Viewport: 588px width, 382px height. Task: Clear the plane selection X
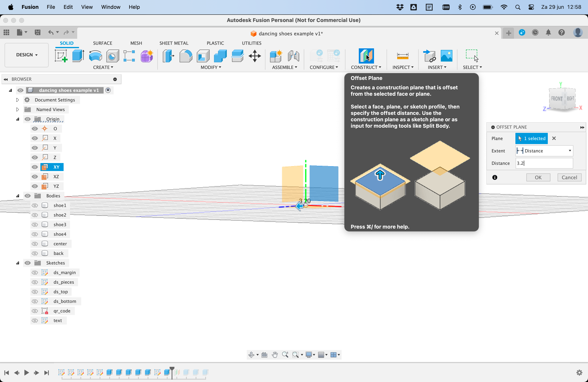(x=554, y=138)
